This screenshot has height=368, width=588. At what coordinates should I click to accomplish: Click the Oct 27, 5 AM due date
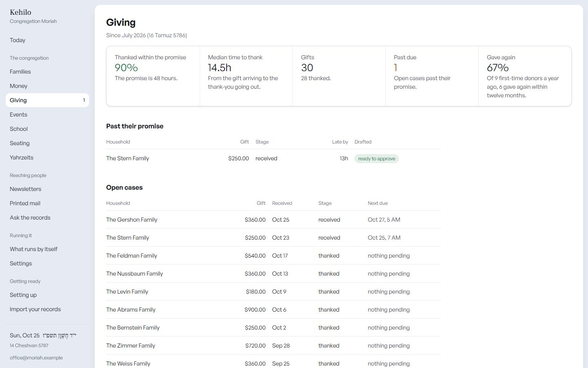(x=384, y=220)
